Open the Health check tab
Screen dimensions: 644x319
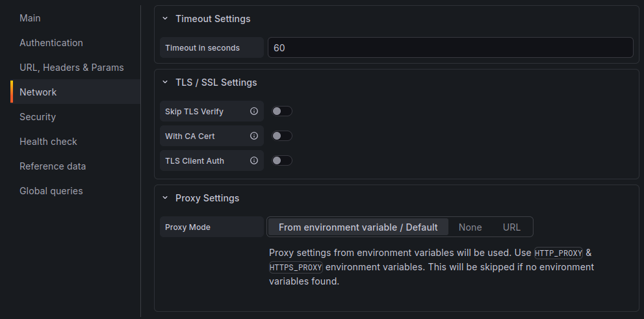pos(48,142)
